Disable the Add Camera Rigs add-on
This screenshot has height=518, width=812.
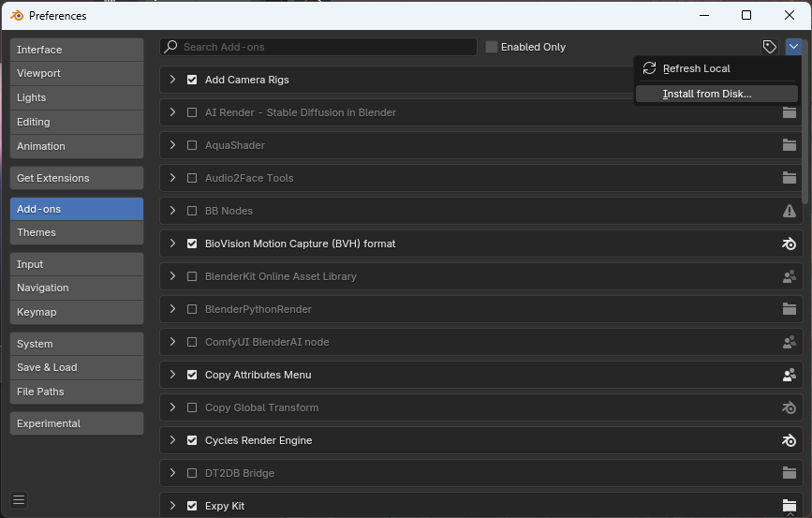pos(192,80)
